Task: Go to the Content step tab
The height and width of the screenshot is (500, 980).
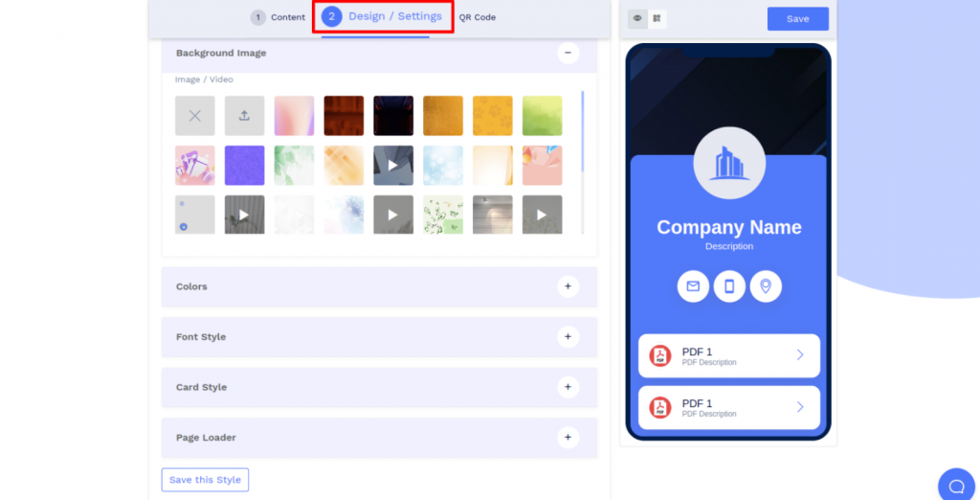Action: coord(278,17)
